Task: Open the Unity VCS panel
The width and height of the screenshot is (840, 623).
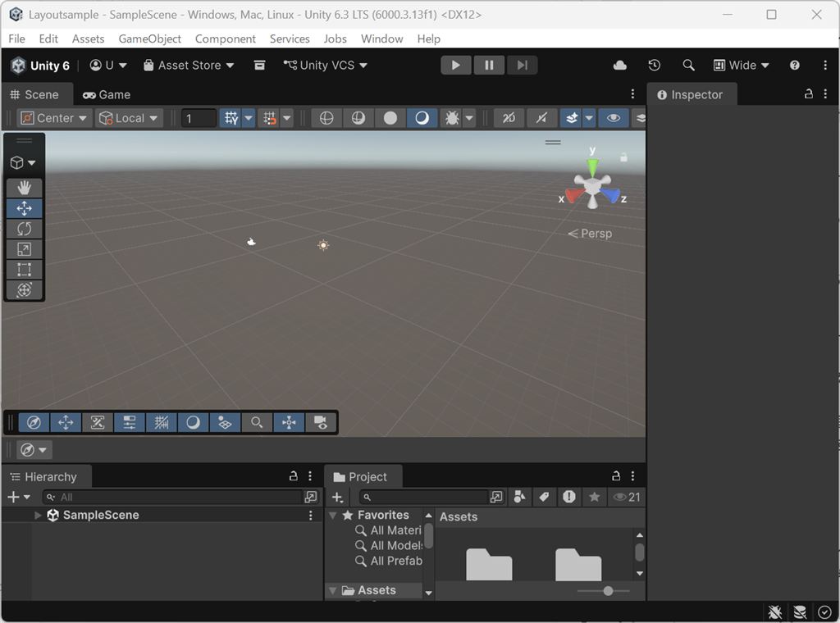Action: coord(325,65)
